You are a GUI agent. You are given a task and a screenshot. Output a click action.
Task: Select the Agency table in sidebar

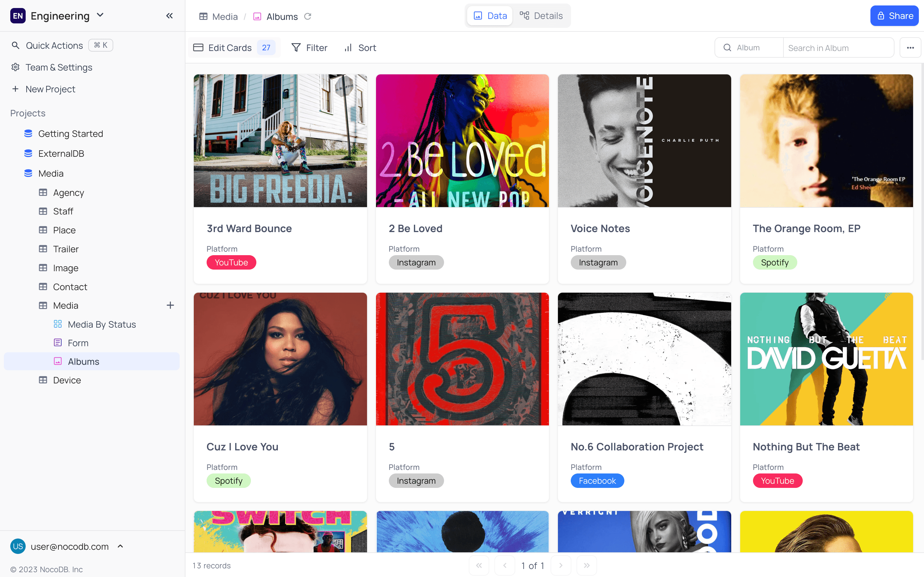pyautogui.click(x=68, y=193)
